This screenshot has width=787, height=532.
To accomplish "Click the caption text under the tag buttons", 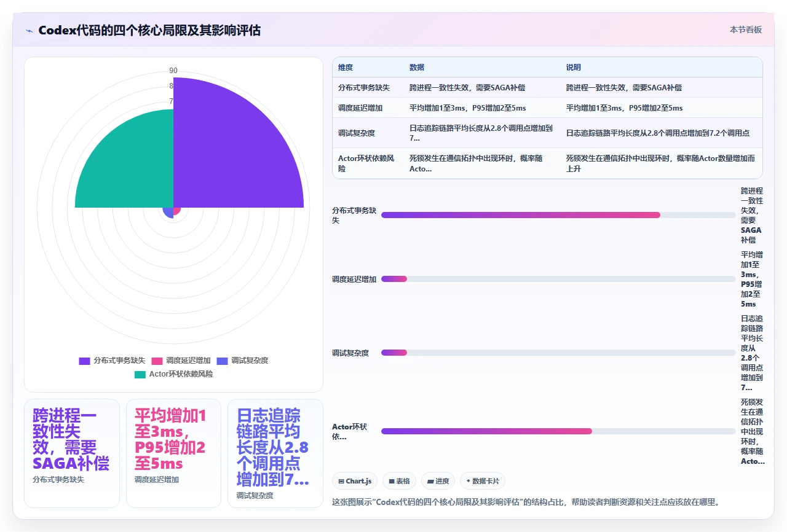I will pyautogui.click(x=526, y=502).
